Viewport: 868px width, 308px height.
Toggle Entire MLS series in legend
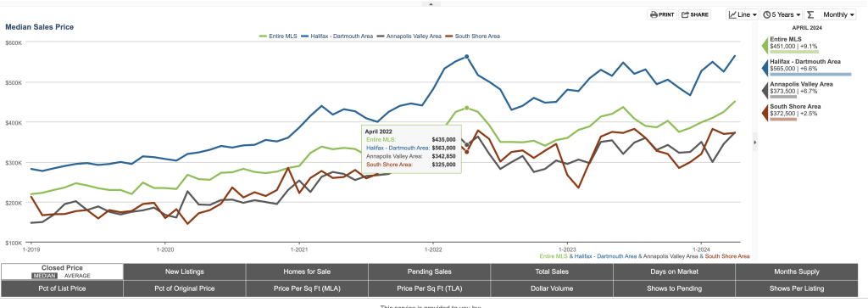pyautogui.click(x=278, y=36)
